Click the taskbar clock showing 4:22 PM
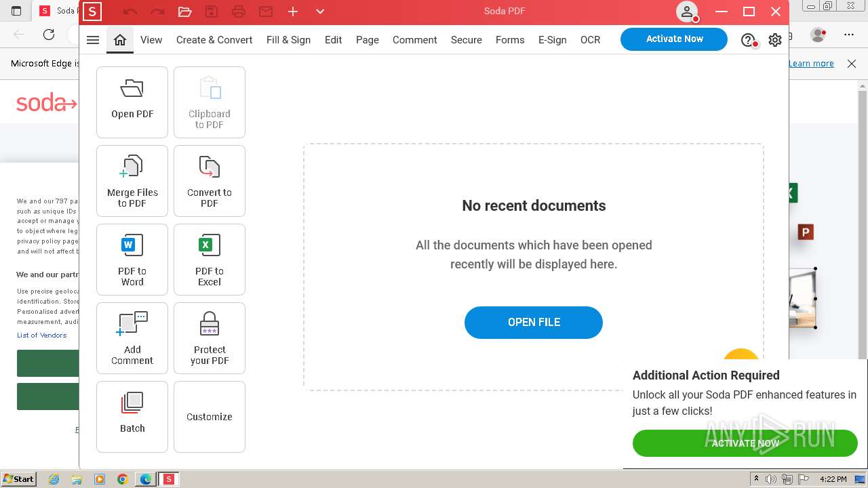This screenshot has height=488, width=868. pyautogui.click(x=833, y=479)
